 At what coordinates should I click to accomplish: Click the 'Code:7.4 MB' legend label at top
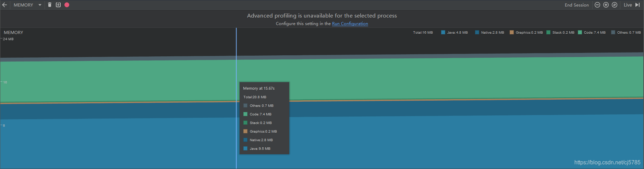(x=595, y=33)
